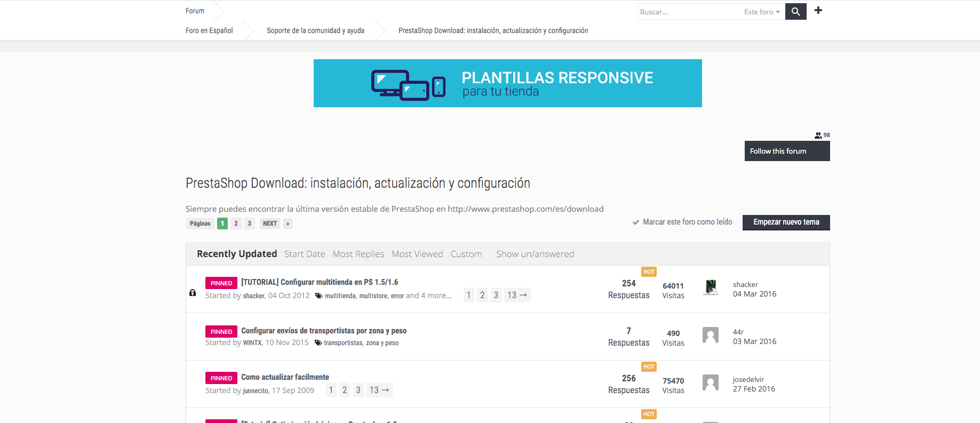This screenshot has height=423, width=980.
Task: Click the multistore tag
Action: pyautogui.click(x=373, y=296)
